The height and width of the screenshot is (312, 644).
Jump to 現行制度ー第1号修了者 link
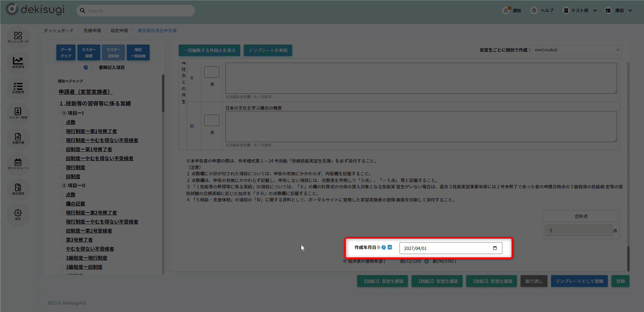coord(91,131)
